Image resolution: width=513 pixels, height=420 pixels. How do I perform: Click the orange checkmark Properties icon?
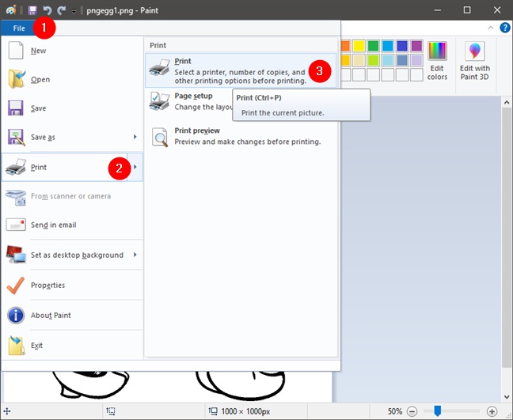(15, 285)
